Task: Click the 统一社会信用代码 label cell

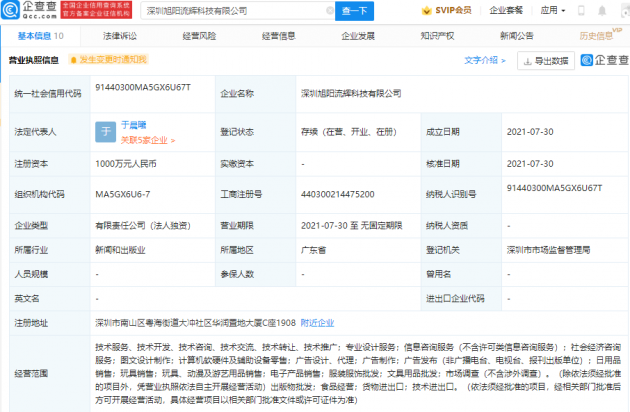Action: click(x=50, y=94)
